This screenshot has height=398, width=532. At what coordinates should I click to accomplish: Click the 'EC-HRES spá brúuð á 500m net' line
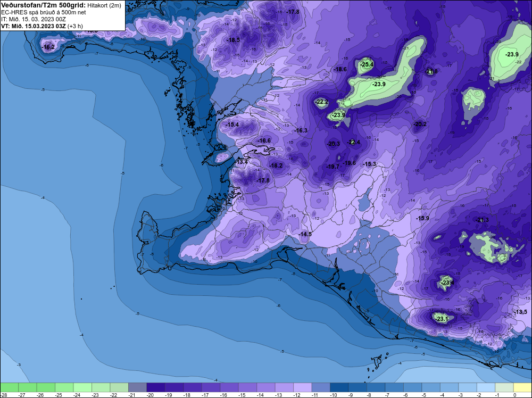pyautogui.click(x=44, y=13)
